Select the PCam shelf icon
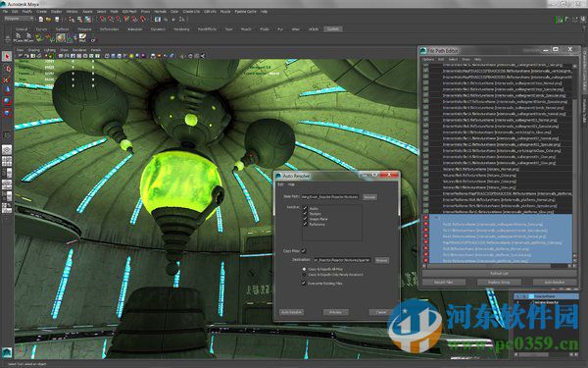 18,37
